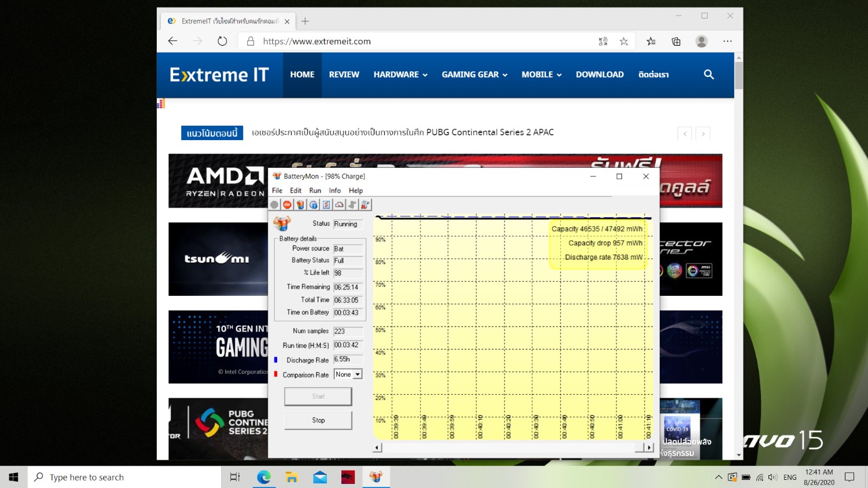868x488 pixels.
Task: Click the Stop button in BatteryMon
Action: [318, 420]
